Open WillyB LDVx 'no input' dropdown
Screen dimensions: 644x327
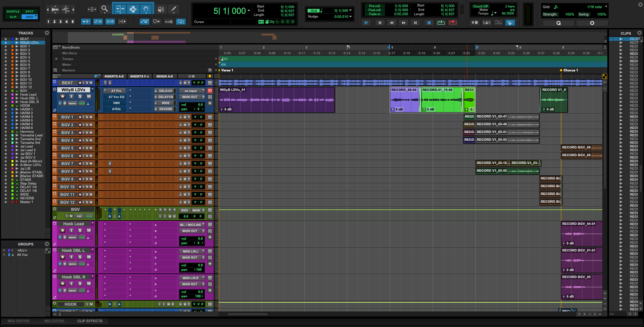click(x=192, y=91)
